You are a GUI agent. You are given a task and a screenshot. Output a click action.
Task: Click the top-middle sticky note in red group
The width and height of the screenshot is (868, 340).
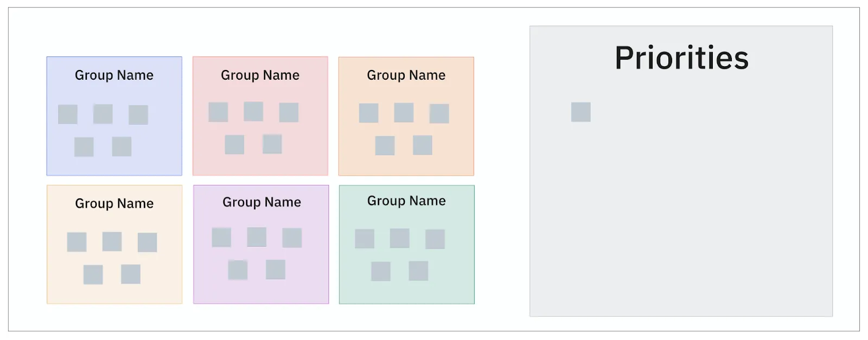click(x=253, y=111)
